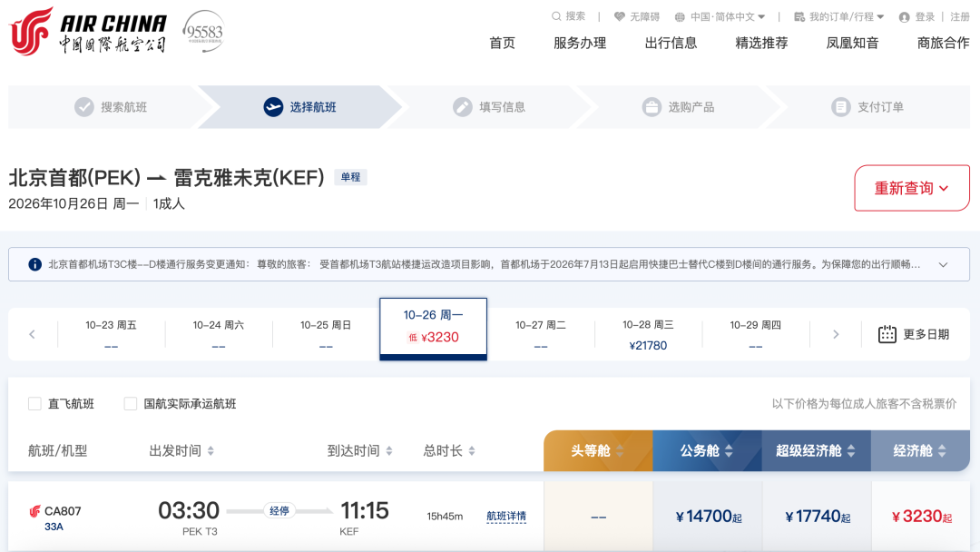The height and width of the screenshot is (552, 980).
Task: Select the 10-28 周三 date tab
Action: tap(648, 334)
